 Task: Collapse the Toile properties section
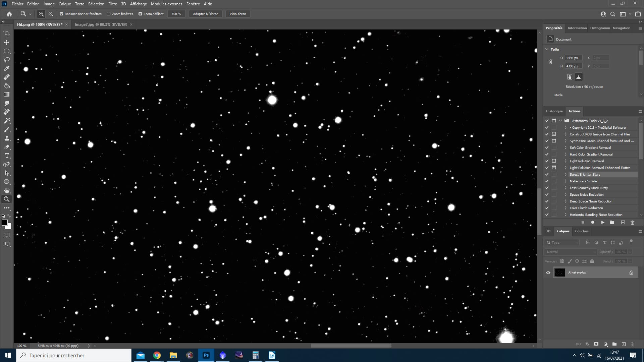[547, 49]
